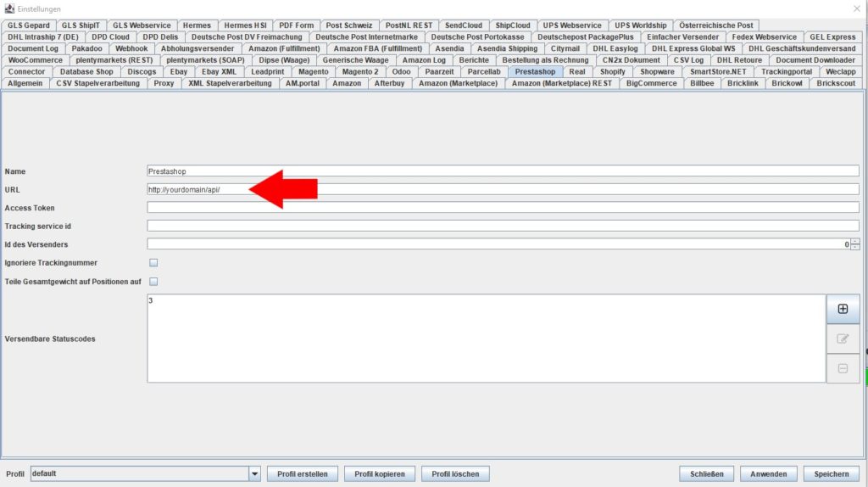This screenshot has width=868, height=487.
Task: Switch to plentymarkets (REST) tab
Action: [114, 60]
